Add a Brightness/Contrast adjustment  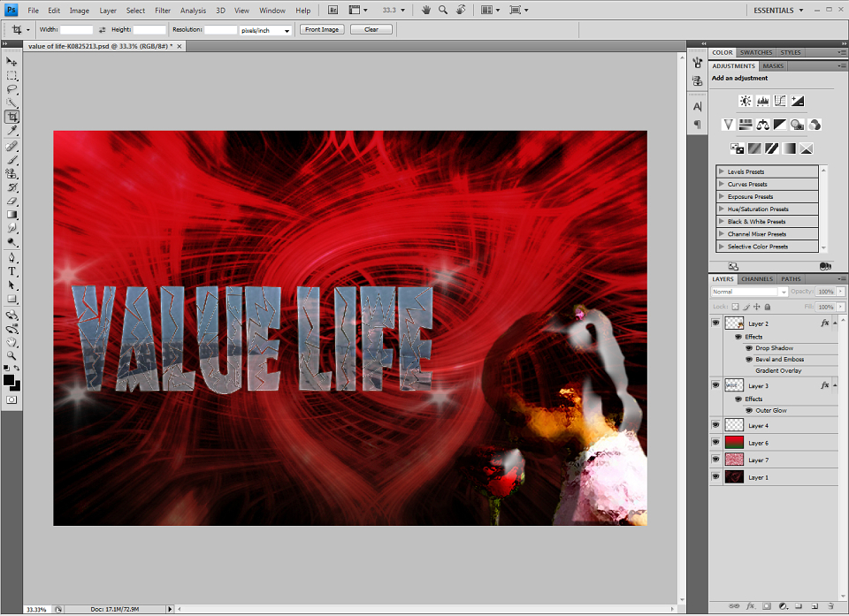746,101
